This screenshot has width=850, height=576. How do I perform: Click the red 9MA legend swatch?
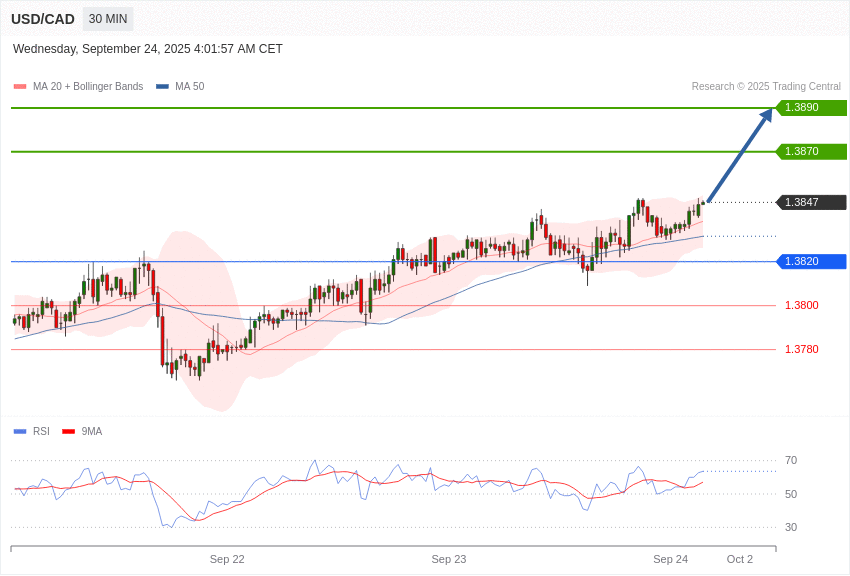point(68,432)
